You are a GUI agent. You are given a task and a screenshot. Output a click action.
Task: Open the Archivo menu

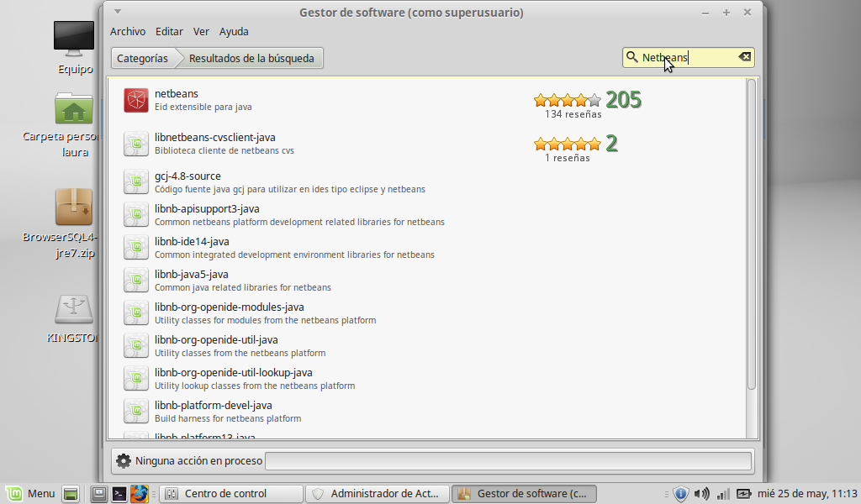click(x=128, y=31)
